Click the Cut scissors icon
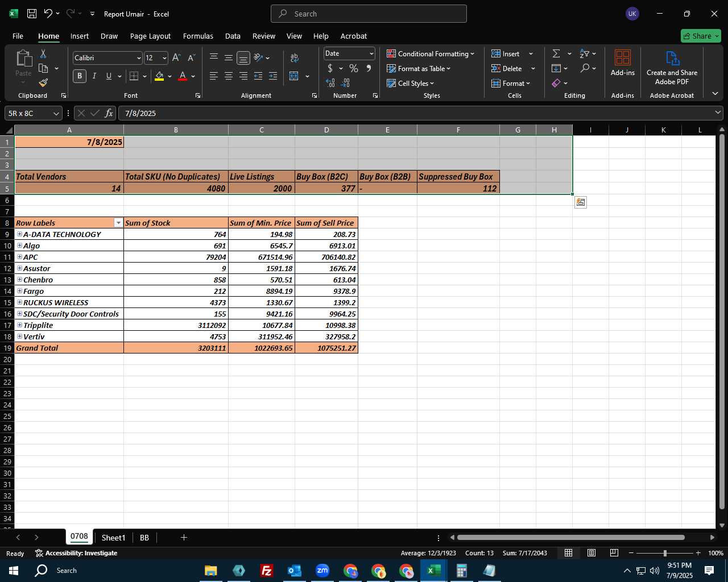This screenshot has height=582, width=728. click(x=43, y=53)
